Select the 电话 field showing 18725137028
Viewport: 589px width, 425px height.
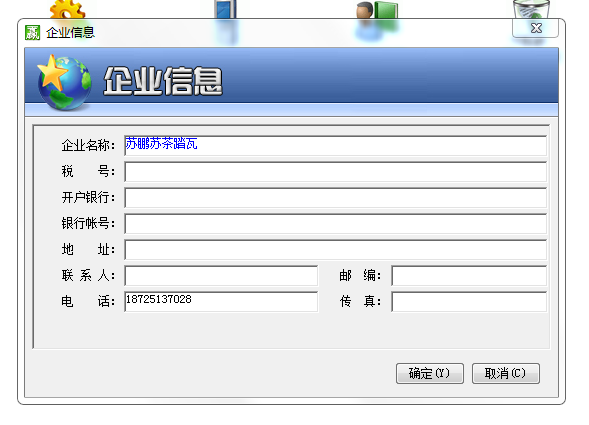click(221, 301)
